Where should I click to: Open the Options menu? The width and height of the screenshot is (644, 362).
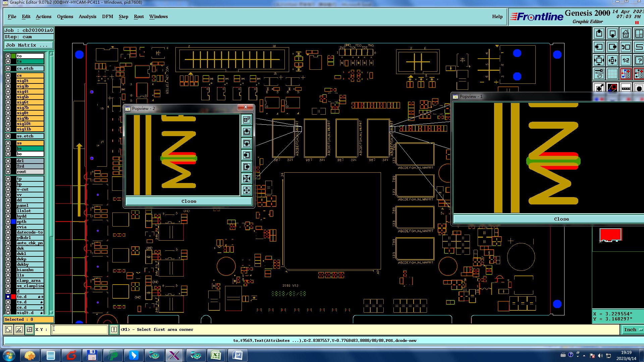point(65,16)
